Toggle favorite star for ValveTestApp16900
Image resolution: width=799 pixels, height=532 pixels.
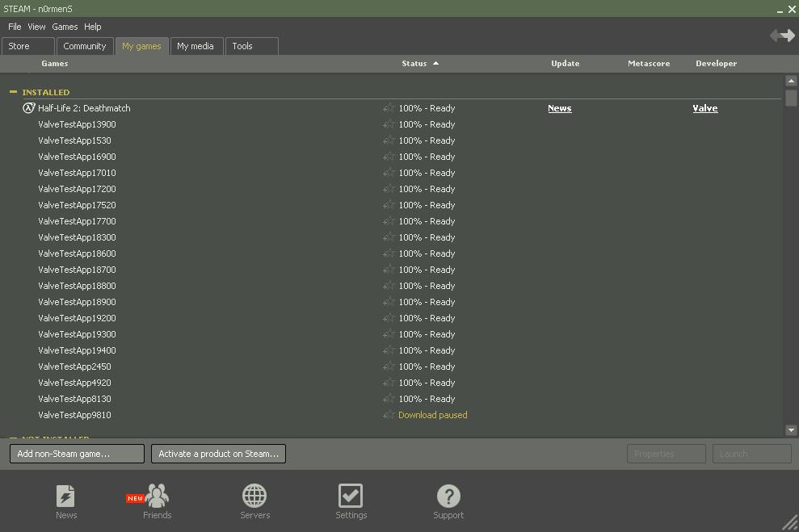tap(389, 157)
